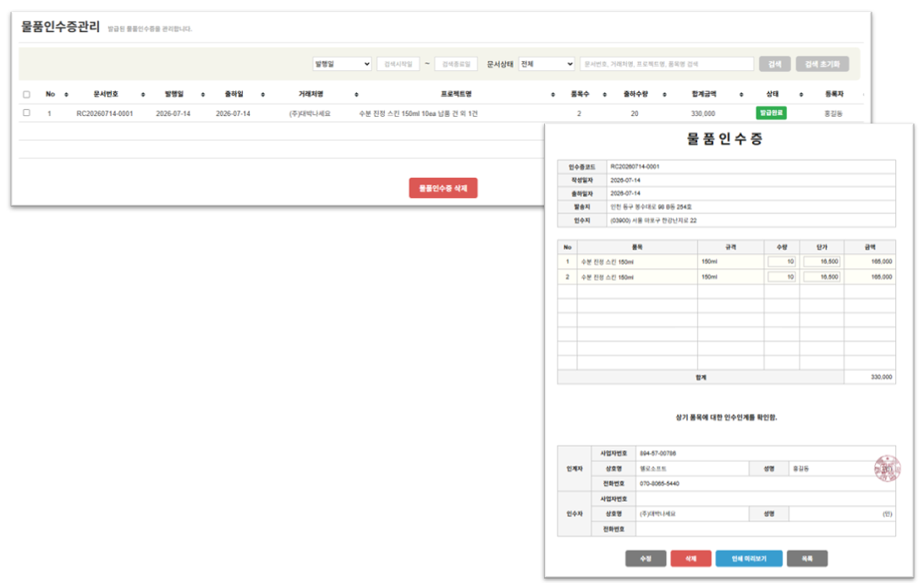Click the gray 검색 button
The width and height of the screenshot is (924, 583).
pyautogui.click(x=774, y=63)
